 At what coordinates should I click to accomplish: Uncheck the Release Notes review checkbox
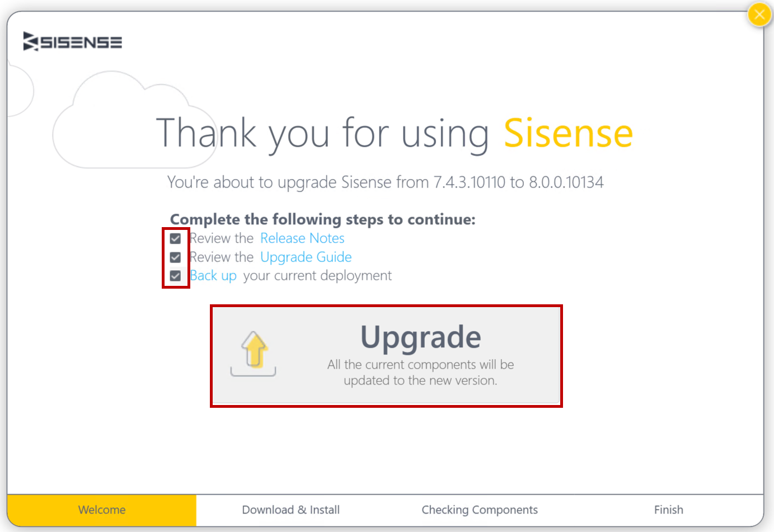coord(175,238)
